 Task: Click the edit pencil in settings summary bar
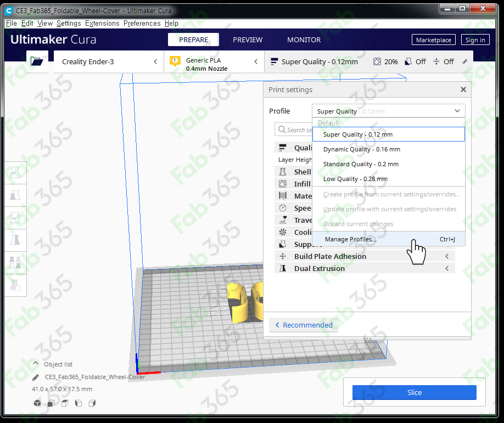pos(465,61)
